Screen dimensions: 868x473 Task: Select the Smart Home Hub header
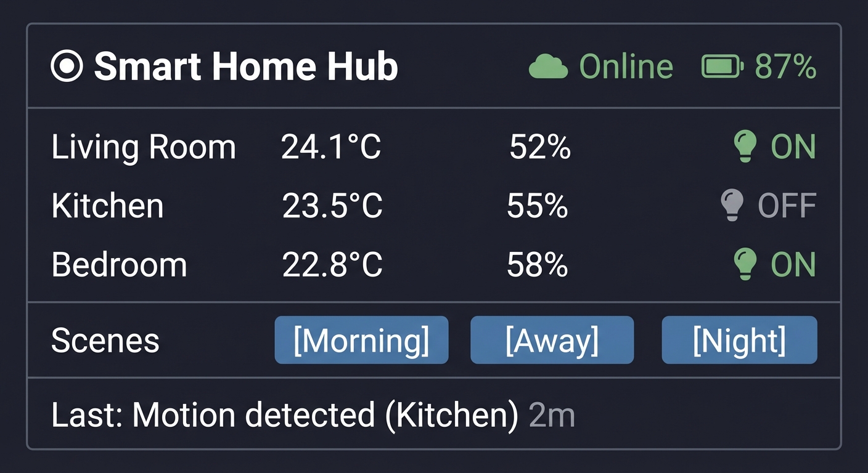[x=245, y=66]
